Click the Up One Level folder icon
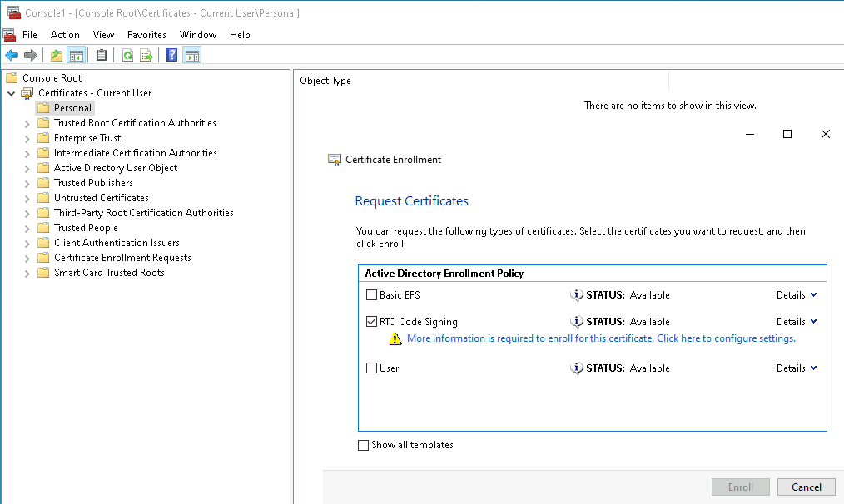The width and height of the screenshot is (844, 504). [x=56, y=56]
